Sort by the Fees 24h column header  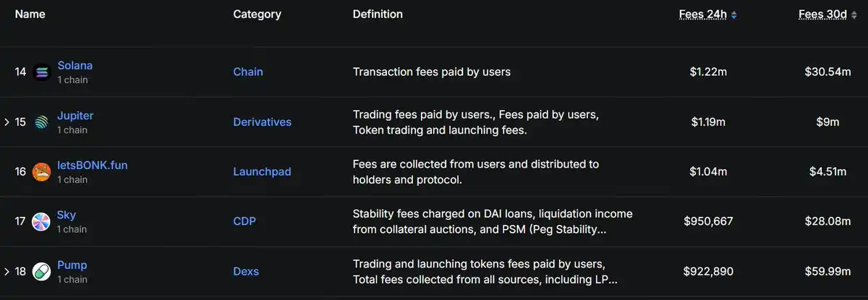click(703, 14)
